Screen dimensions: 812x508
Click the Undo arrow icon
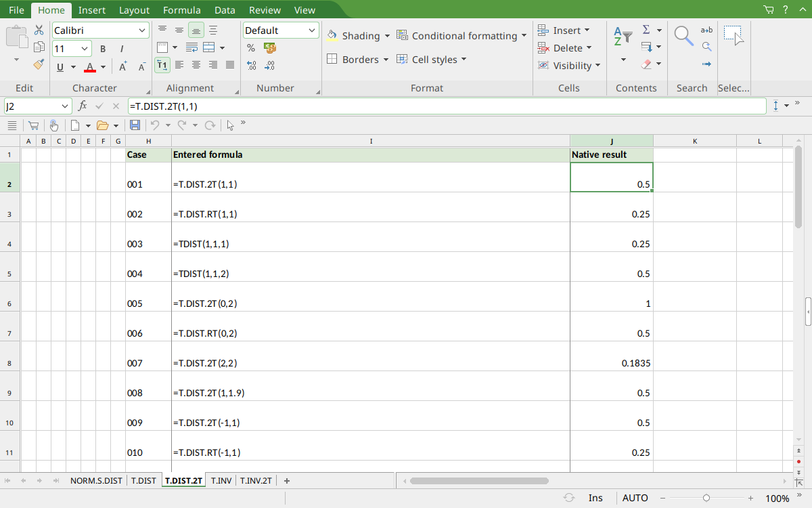coord(155,125)
